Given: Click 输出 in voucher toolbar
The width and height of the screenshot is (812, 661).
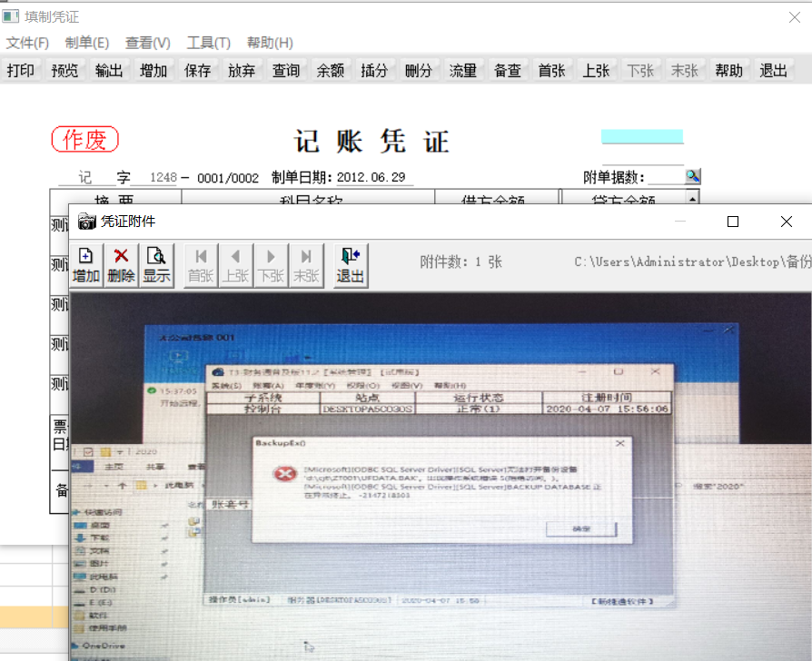Looking at the screenshot, I should point(109,71).
